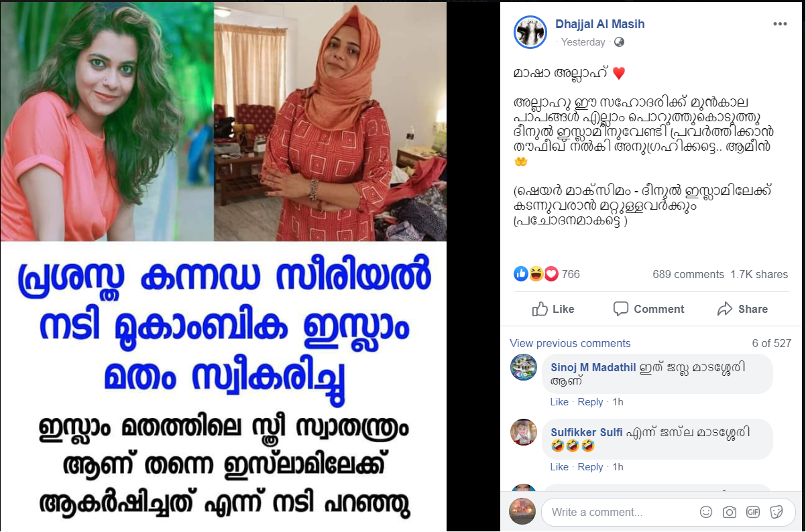Image resolution: width=806 pixels, height=532 pixels.
Task: Insert a GIF in comment
Action: 752,512
